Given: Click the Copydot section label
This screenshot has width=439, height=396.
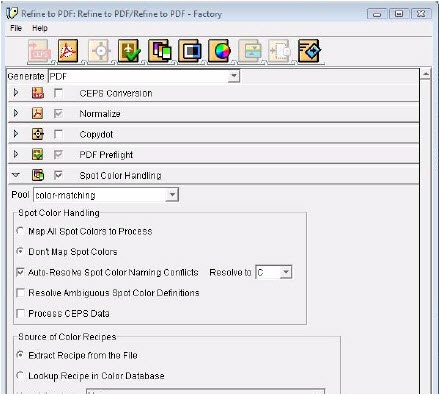Looking at the screenshot, I should pyautogui.click(x=96, y=135).
